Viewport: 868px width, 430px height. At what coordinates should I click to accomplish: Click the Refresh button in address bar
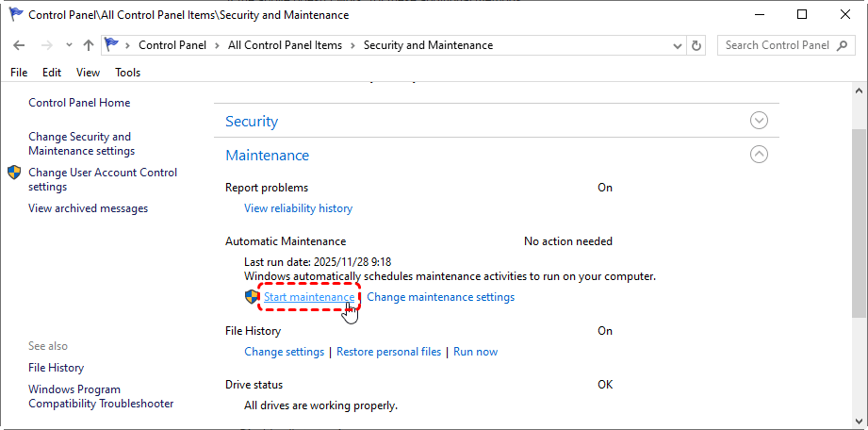click(x=696, y=45)
